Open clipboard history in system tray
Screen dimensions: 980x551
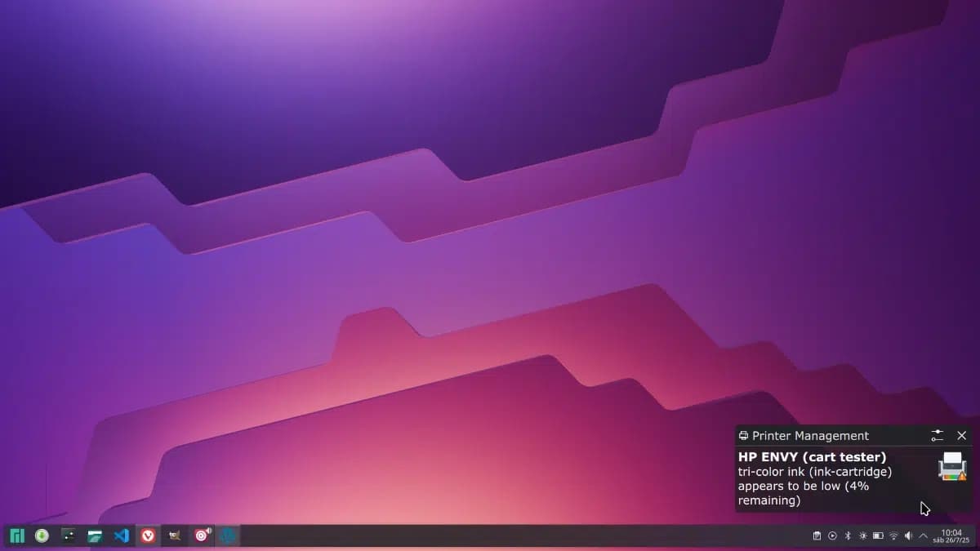pyautogui.click(x=817, y=536)
